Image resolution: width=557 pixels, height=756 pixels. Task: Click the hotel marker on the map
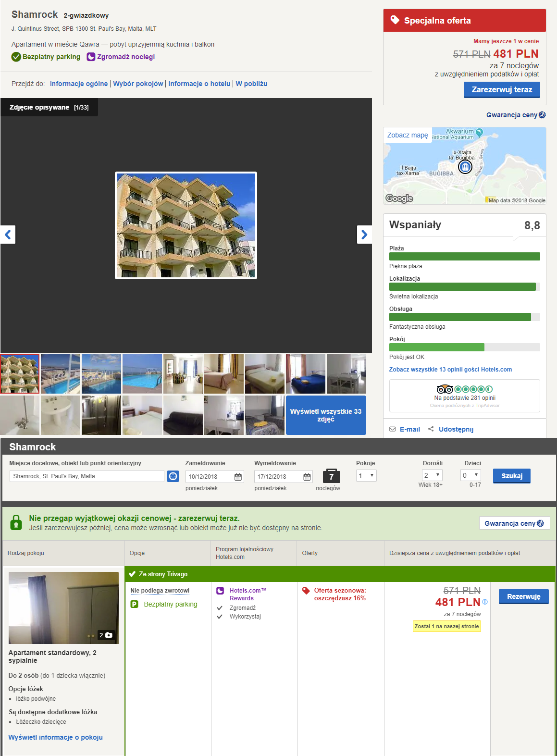point(465,167)
